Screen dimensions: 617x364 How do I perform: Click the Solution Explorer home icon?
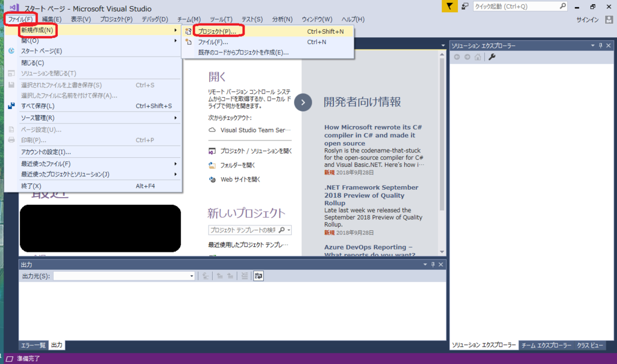(x=478, y=57)
